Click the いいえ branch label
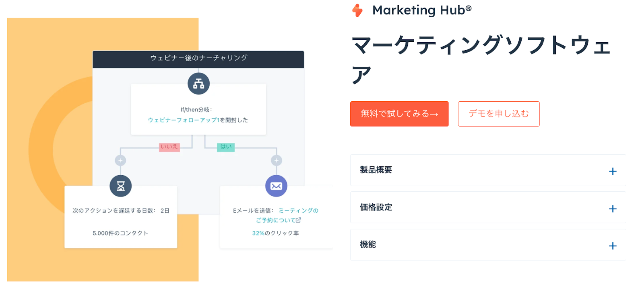 coord(169,147)
